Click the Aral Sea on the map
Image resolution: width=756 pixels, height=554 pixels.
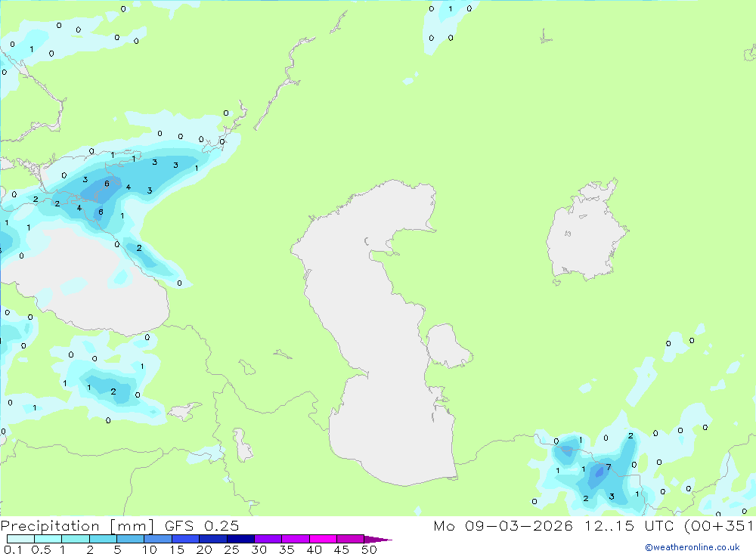pos(586,231)
